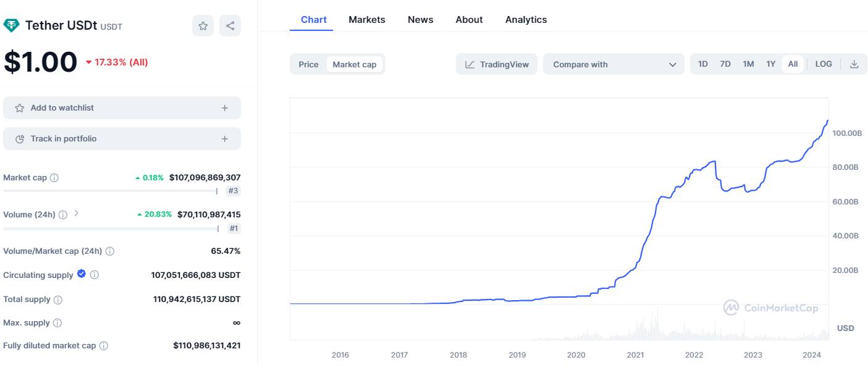Click the 2018 label on time axis
This screenshot has height=365, width=868.
click(x=458, y=355)
